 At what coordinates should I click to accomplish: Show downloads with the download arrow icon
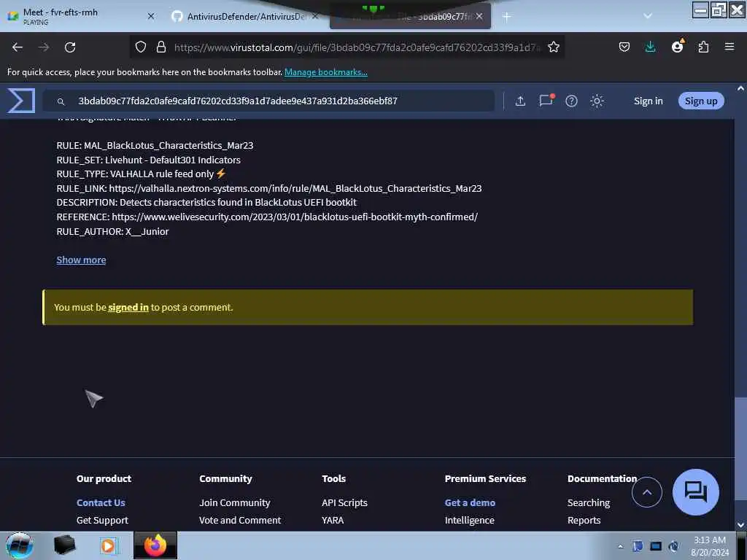(x=650, y=47)
